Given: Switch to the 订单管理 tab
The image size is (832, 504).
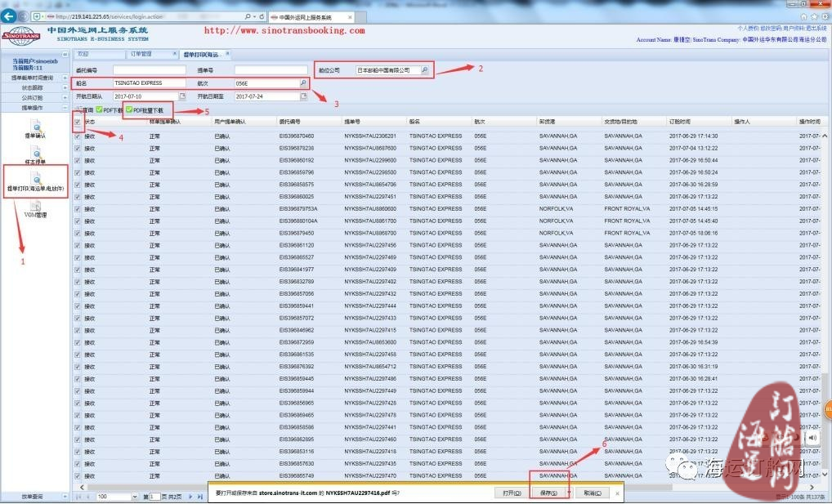Looking at the screenshot, I should click(152, 54).
